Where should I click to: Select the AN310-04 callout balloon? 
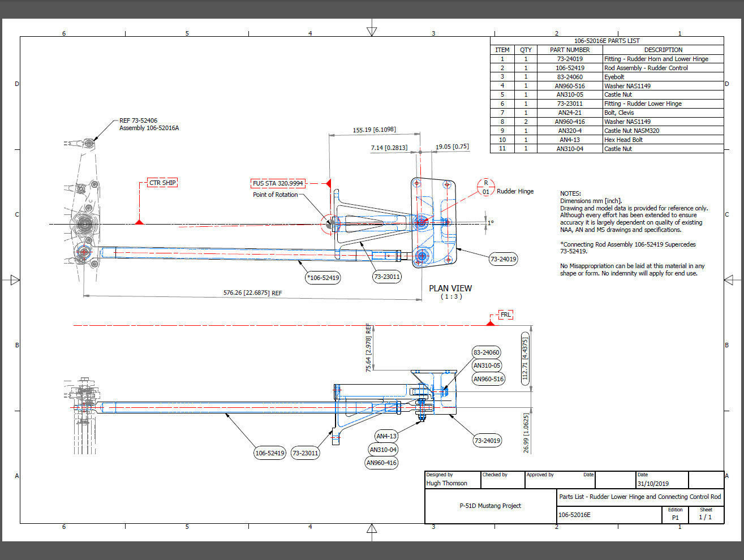click(383, 450)
